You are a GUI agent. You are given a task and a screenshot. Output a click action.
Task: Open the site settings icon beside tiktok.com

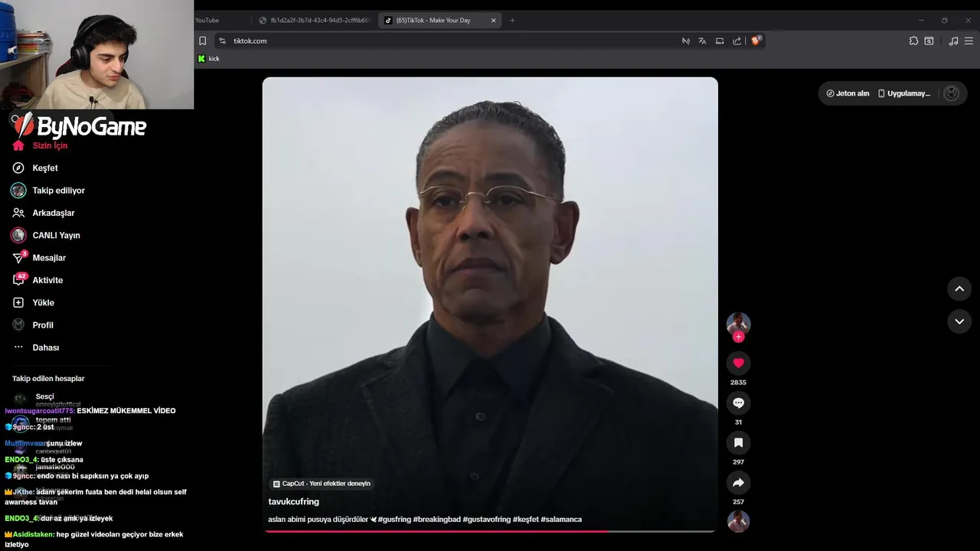point(222,41)
